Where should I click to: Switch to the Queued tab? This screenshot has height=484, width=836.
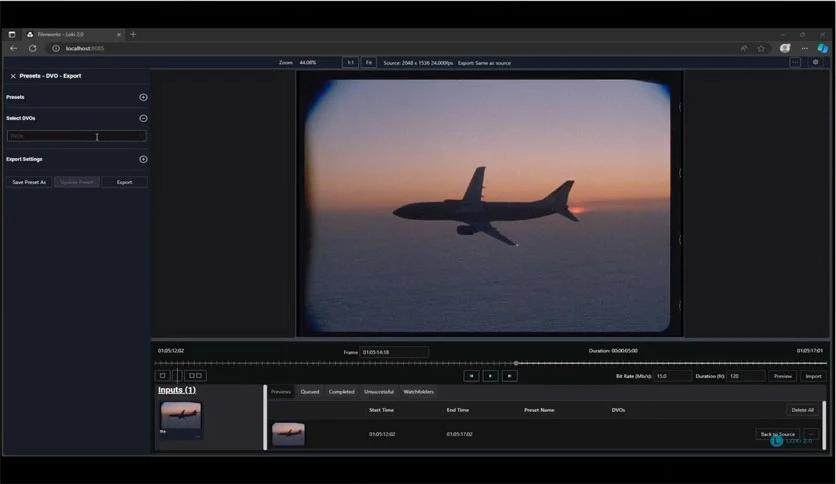(x=310, y=391)
